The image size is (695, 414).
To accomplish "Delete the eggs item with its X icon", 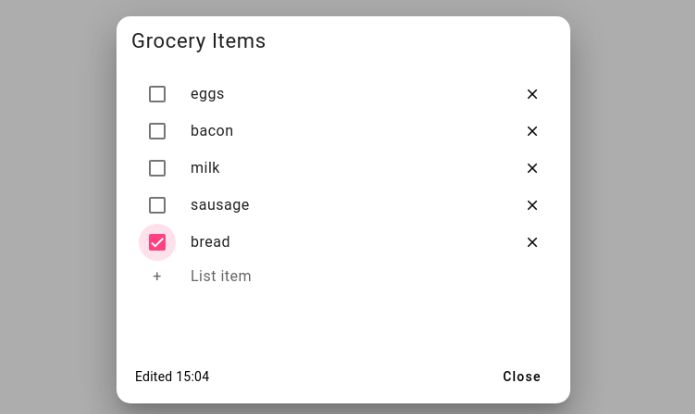I will (532, 94).
